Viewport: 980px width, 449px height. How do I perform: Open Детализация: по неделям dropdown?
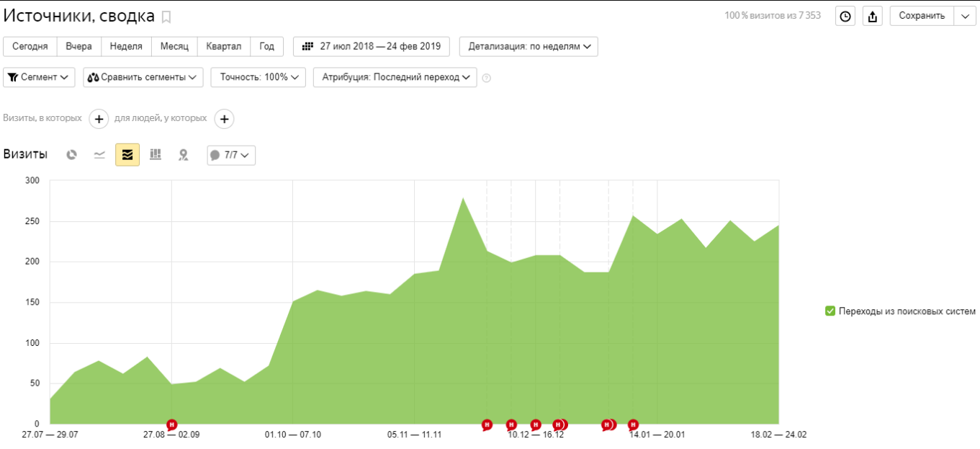(x=529, y=46)
